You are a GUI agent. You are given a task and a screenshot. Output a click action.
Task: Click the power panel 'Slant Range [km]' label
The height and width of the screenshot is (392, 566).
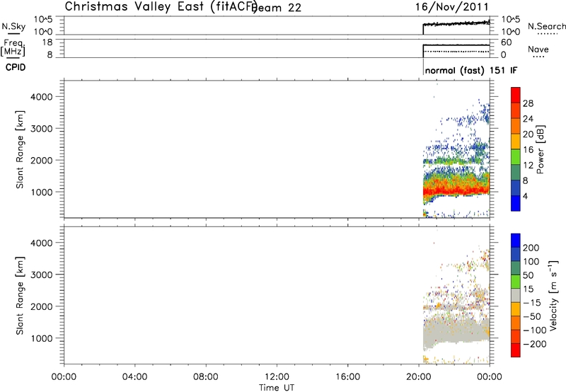[x=20, y=149]
